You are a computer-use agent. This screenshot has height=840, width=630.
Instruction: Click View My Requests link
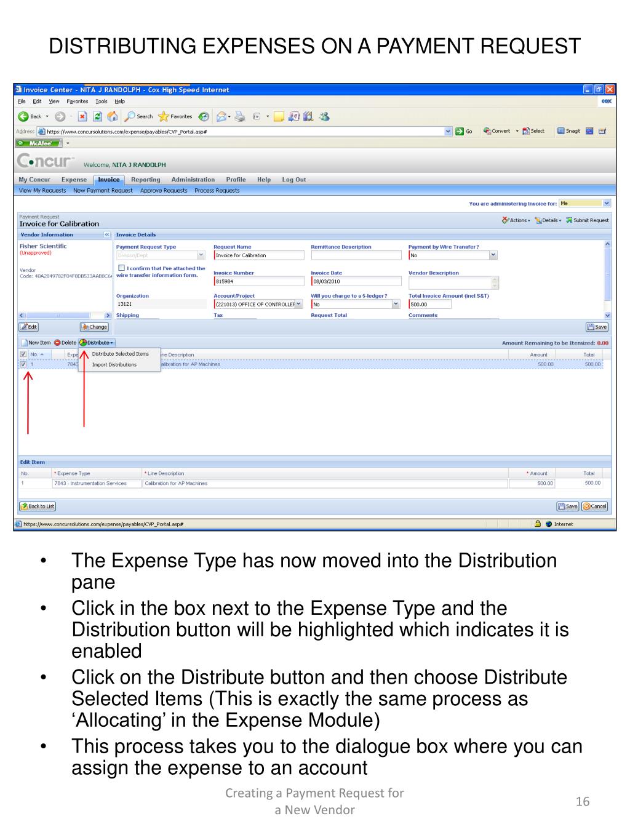point(42,191)
